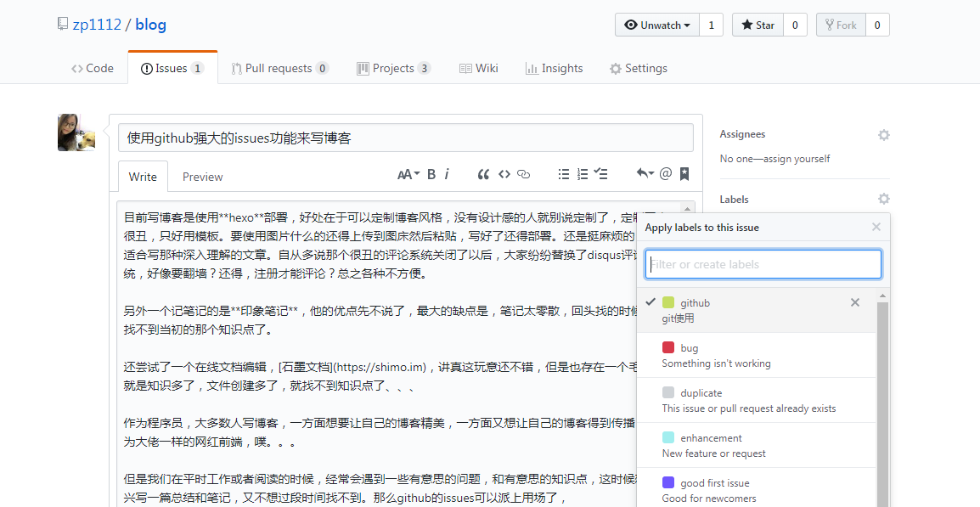Click the labels list scroll up arrow
Image resolution: width=980 pixels, height=507 pixels.
tap(882, 295)
